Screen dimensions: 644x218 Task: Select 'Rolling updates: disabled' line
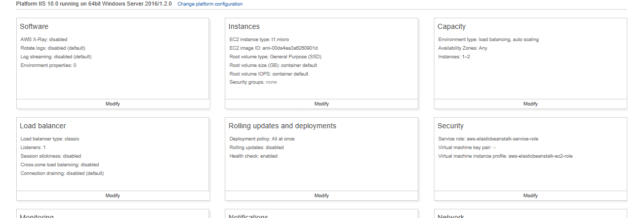tap(257, 148)
